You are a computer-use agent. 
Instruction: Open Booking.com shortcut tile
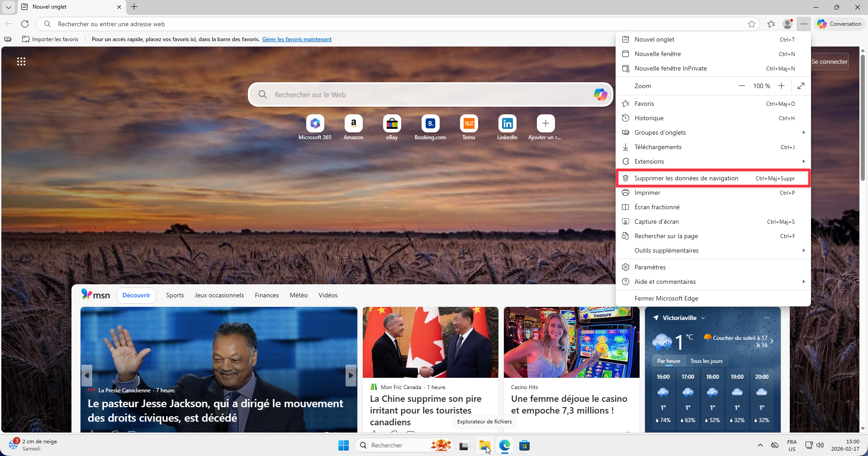click(430, 127)
